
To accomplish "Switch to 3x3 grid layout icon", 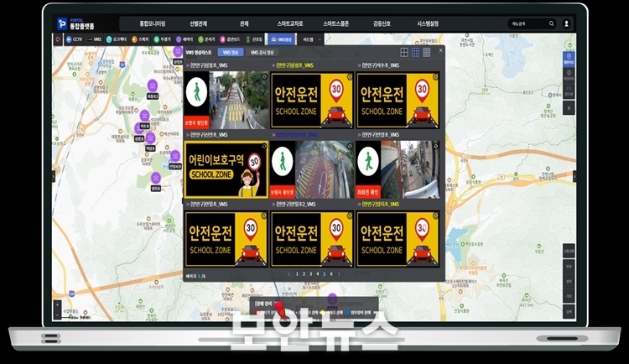I will point(415,52).
